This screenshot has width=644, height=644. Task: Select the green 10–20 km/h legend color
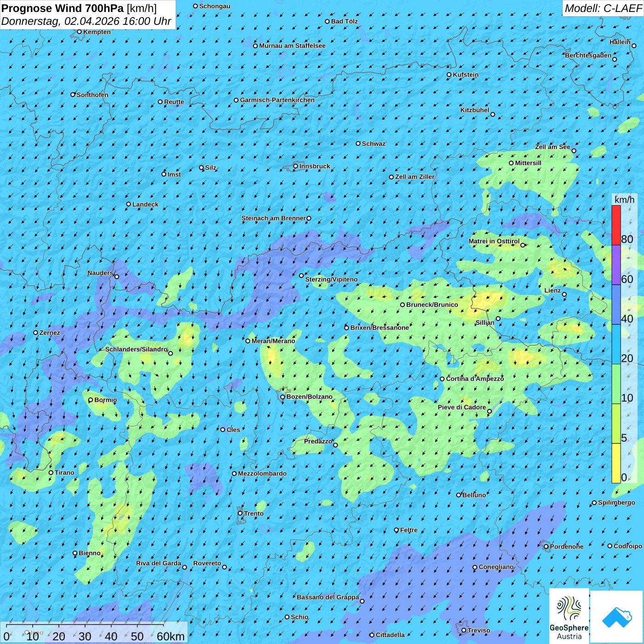(x=616, y=384)
